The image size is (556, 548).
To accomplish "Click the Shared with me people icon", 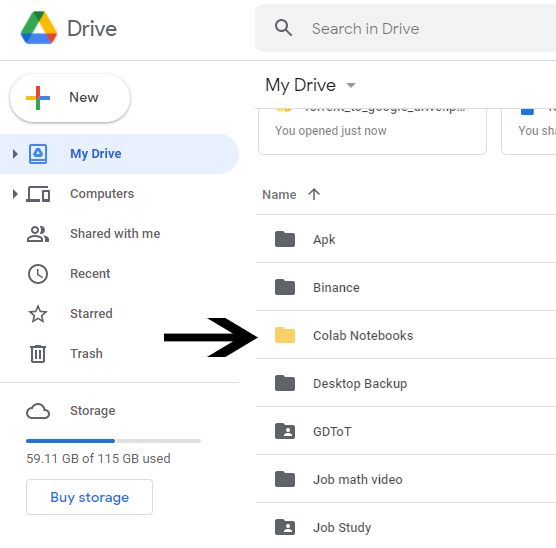I will 38,234.
